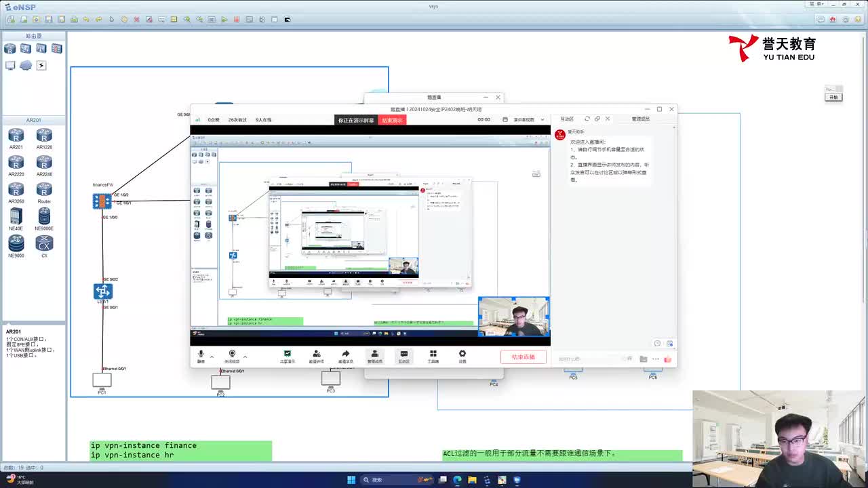Click the lecturer webcam thumbnail in livestream
Image resolution: width=868 pixels, height=488 pixels.
click(x=514, y=317)
